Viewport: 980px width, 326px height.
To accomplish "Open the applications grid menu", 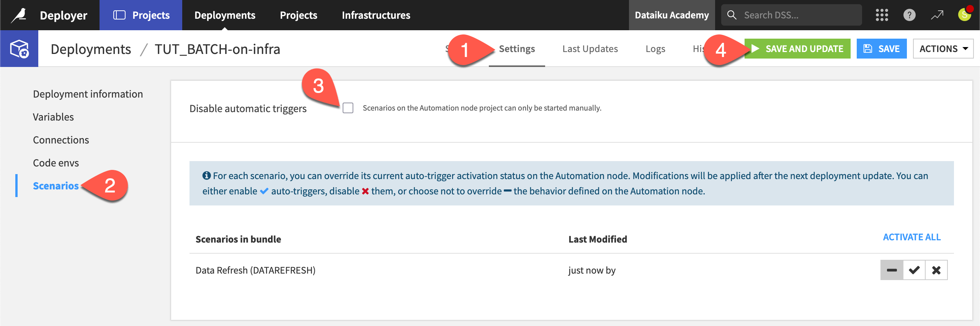I will click(x=882, y=15).
